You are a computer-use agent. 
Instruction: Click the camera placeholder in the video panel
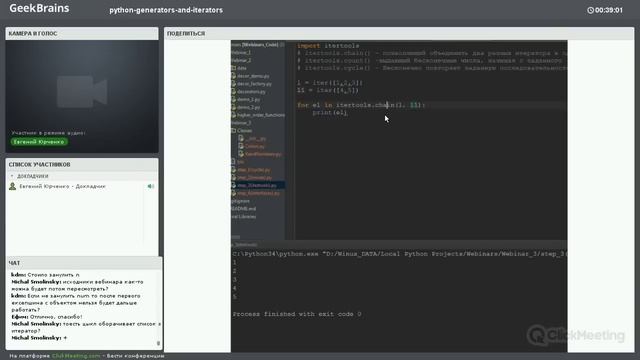point(82,91)
